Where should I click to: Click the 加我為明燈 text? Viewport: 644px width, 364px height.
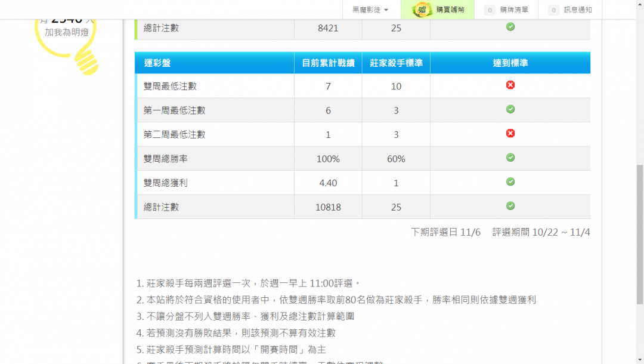click(67, 32)
